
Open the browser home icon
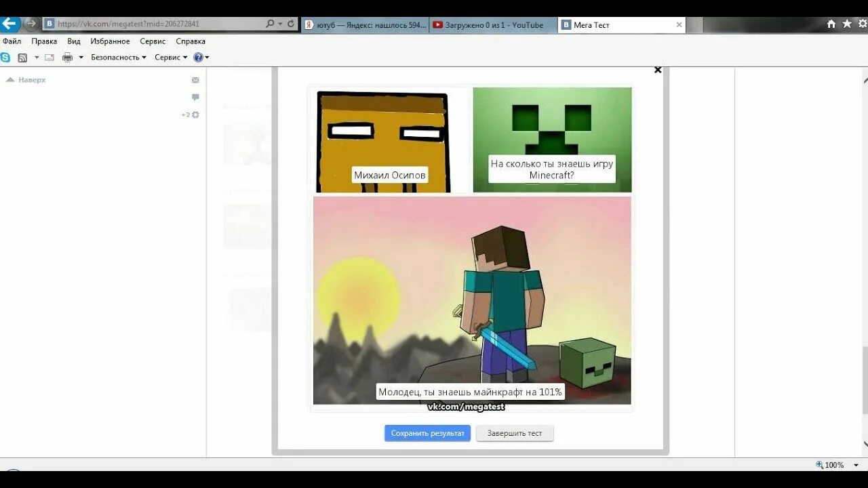(x=831, y=24)
